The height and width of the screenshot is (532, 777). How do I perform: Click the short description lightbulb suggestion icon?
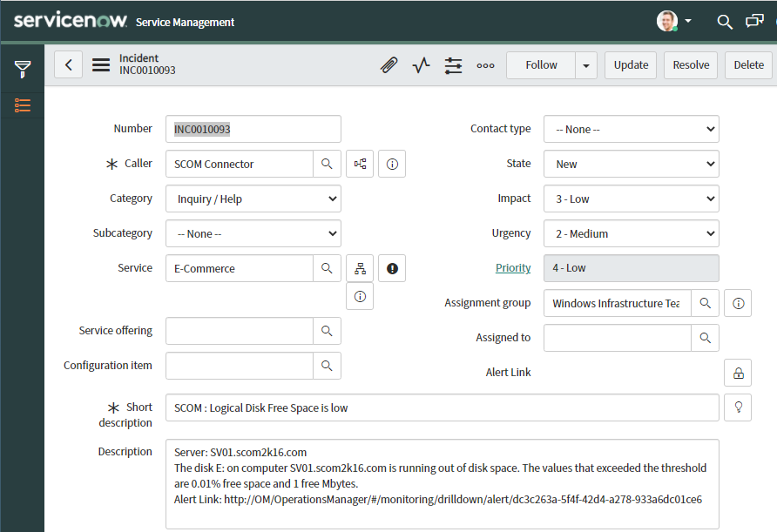click(x=738, y=407)
